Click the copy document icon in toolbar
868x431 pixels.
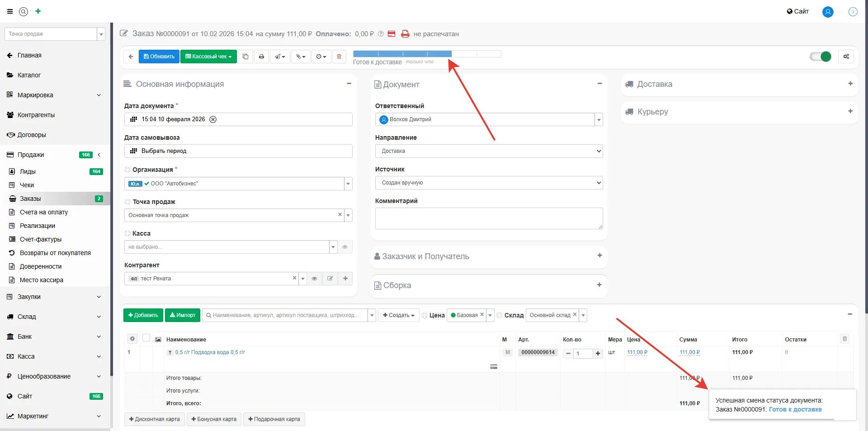pyautogui.click(x=245, y=57)
